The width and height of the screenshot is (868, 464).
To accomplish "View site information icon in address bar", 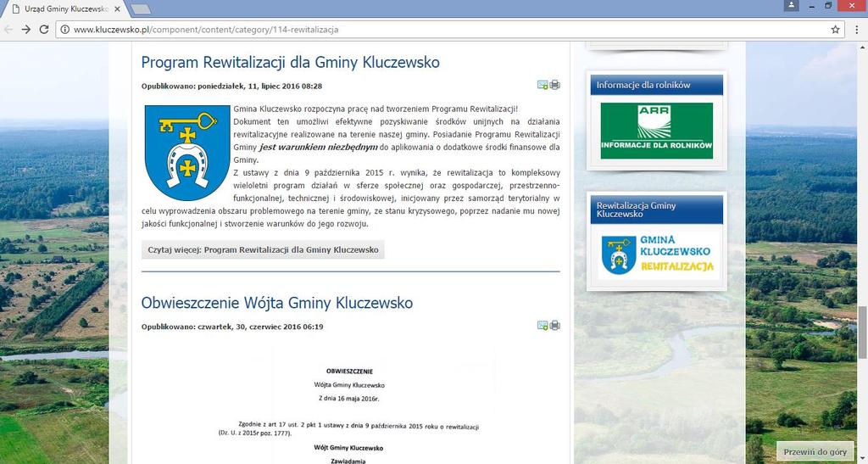I will (64, 30).
